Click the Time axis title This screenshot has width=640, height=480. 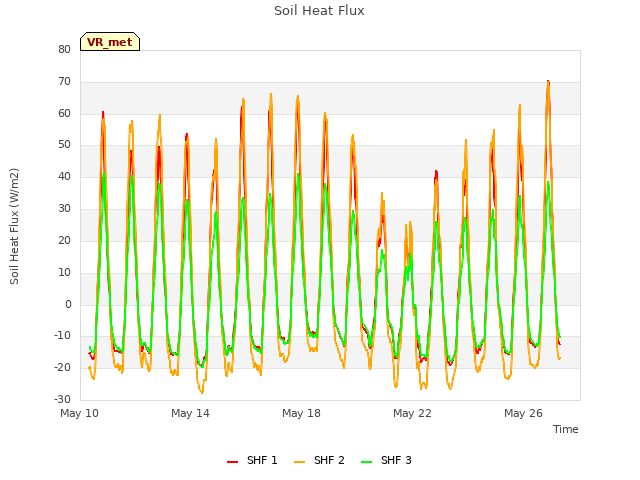pos(565,429)
